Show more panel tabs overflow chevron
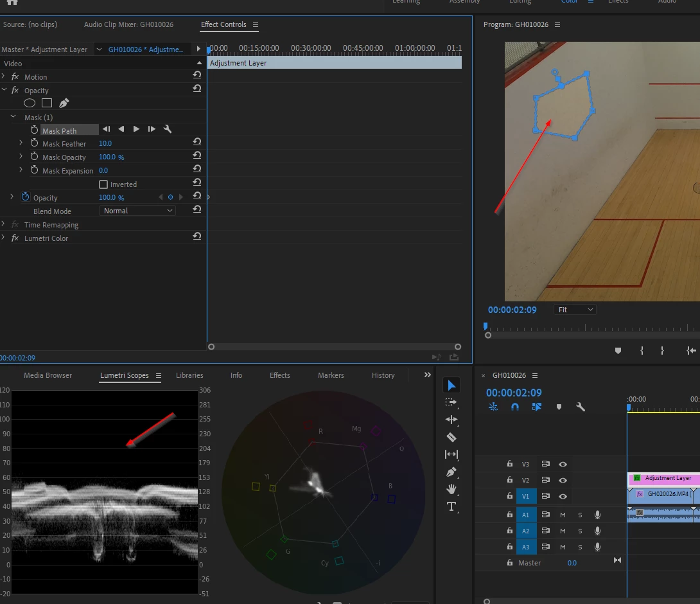 427,375
